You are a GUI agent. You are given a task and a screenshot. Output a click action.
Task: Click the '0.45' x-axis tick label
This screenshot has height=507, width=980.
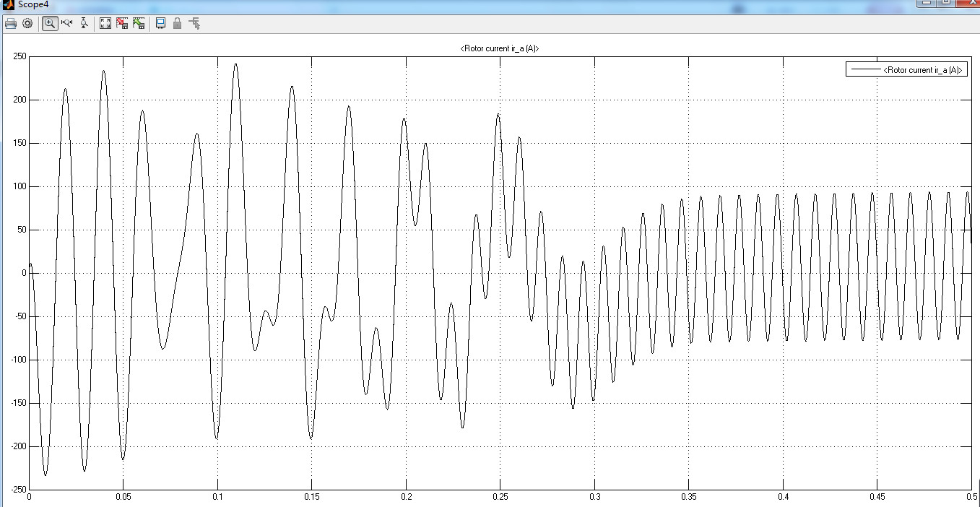pyautogui.click(x=877, y=498)
